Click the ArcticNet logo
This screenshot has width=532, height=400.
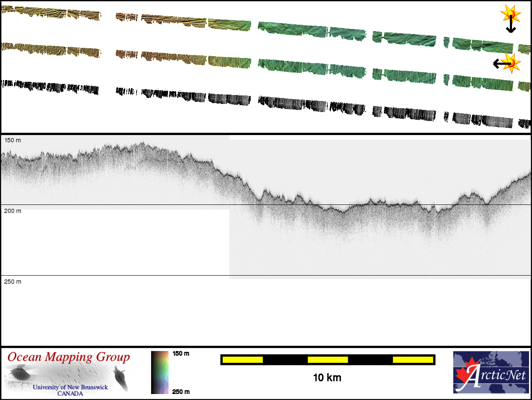[490, 372]
